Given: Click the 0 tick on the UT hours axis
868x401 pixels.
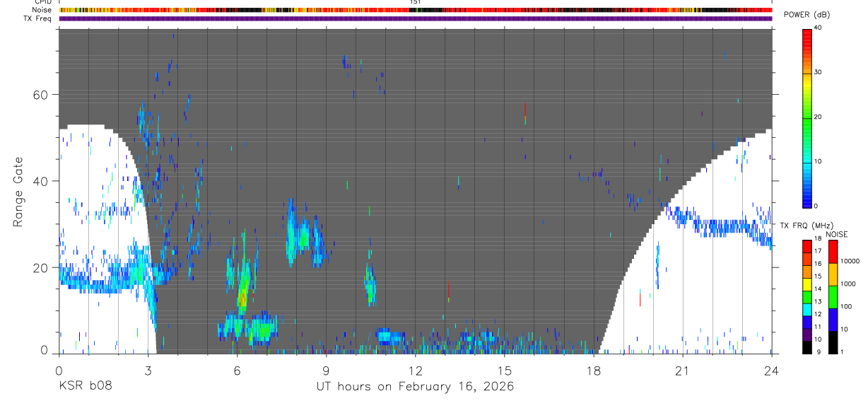Looking at the screenshot, I should [59, 370].
